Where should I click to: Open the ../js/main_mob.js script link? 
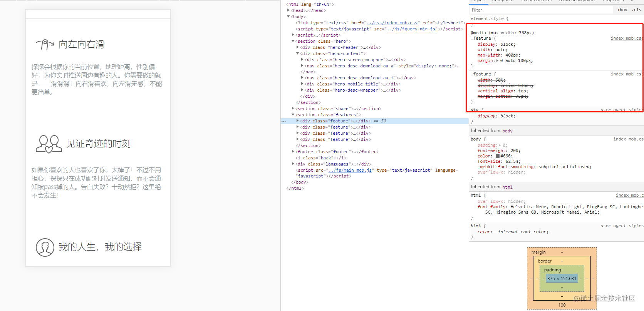point(350,170)
